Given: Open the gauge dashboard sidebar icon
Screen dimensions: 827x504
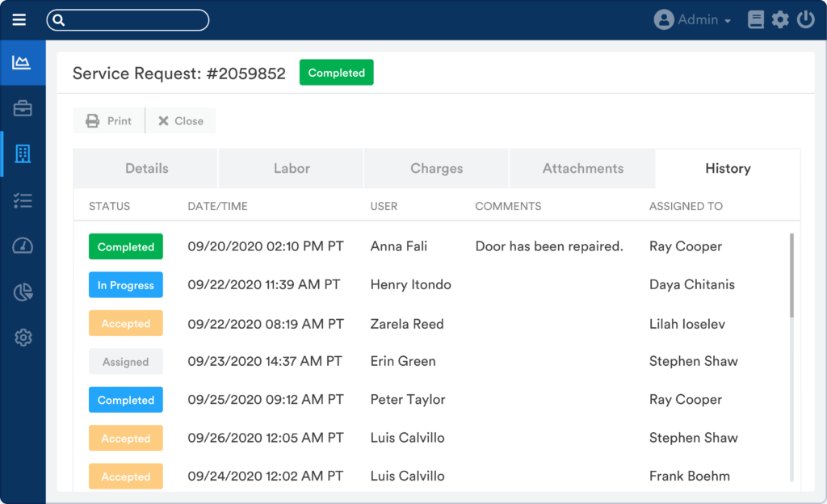Looking at the screenshot, I should [x=23, y=246].
